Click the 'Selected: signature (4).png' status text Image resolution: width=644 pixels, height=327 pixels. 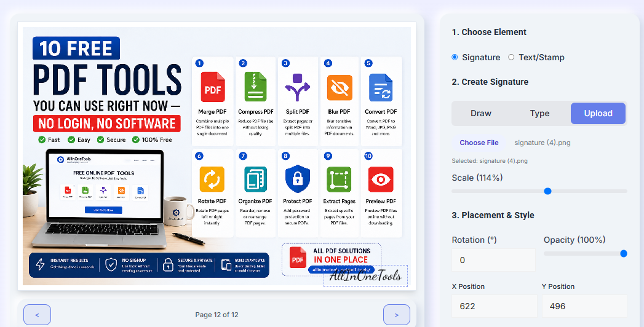(x=490, y=161)
